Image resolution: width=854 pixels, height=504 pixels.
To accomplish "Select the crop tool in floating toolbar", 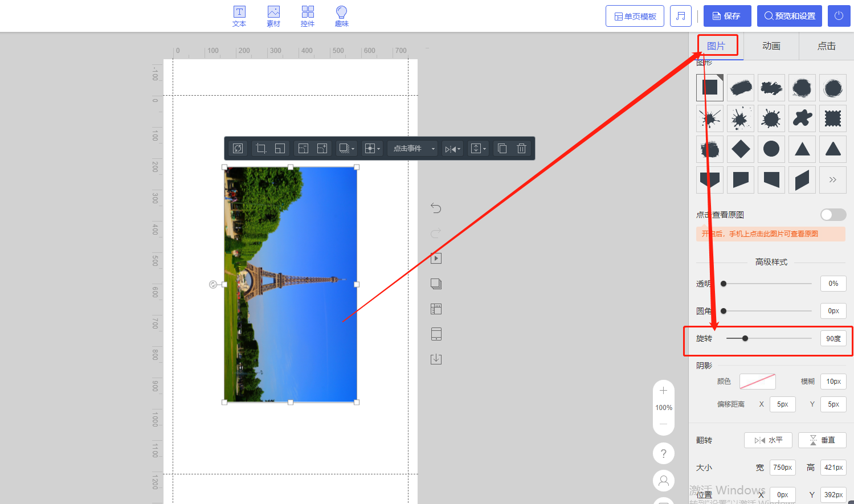I will point(261,149).
